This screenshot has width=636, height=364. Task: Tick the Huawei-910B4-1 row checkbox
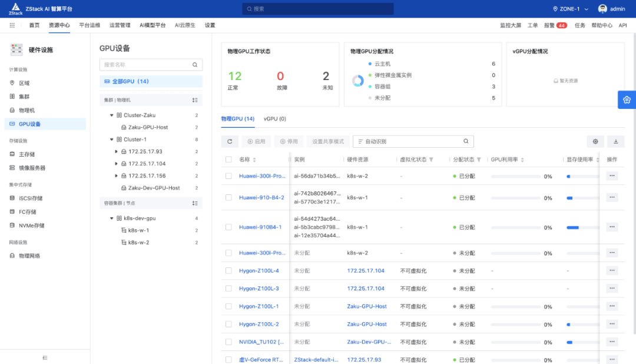click(x=228, y=227)
